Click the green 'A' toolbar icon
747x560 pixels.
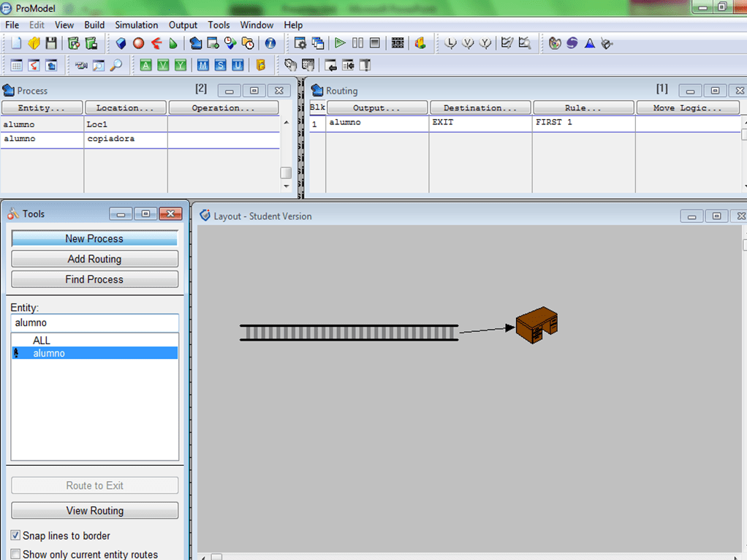point(145,66)
